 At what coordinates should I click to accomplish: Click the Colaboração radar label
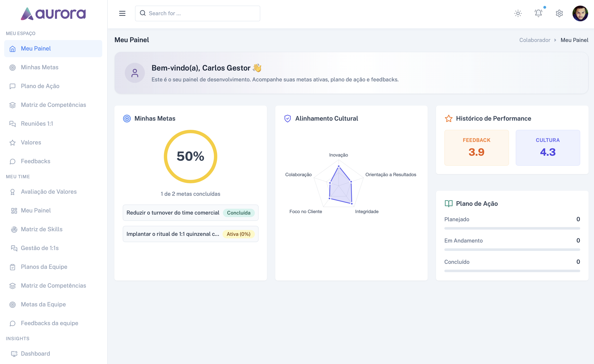point(298,174)
